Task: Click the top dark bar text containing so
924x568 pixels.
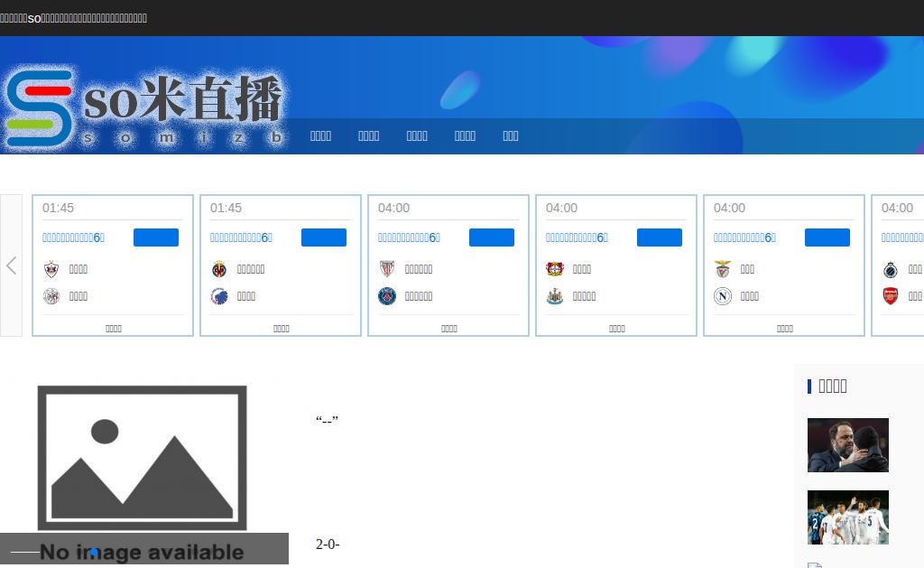Action: point(74,18)
